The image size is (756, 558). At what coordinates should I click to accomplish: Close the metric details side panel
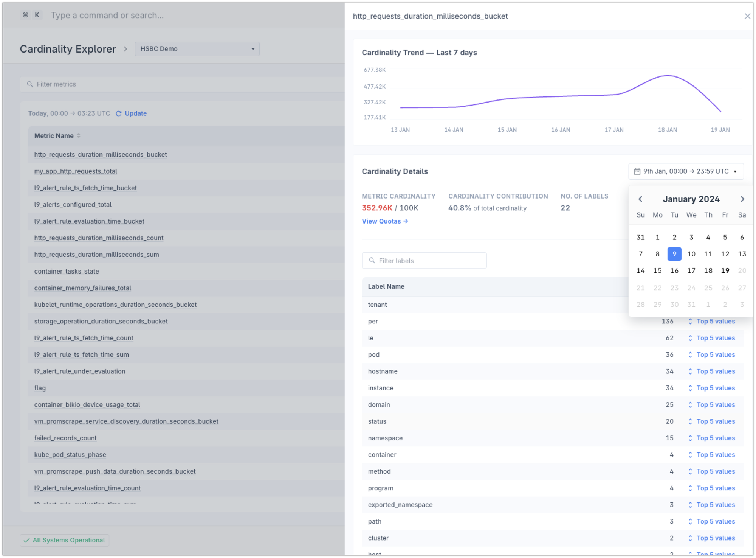coord(747,16)
